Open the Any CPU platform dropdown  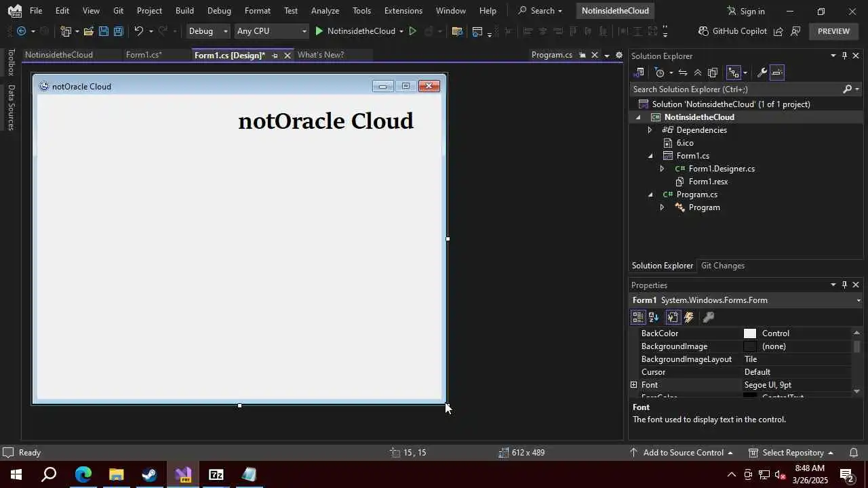click(x=271, y=31)
